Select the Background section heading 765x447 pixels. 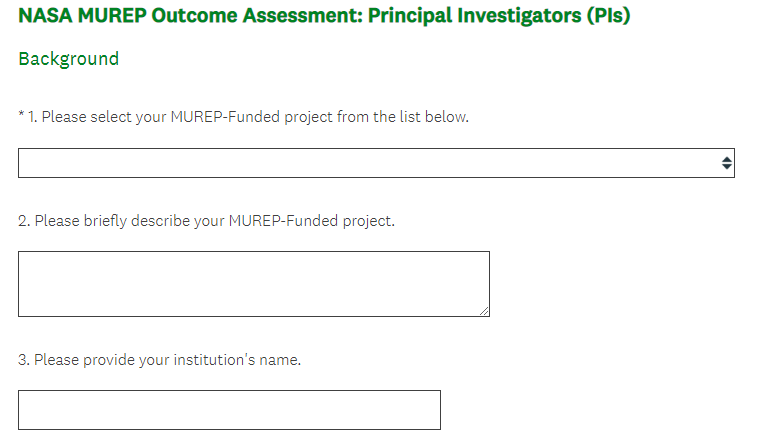point(68,59)
